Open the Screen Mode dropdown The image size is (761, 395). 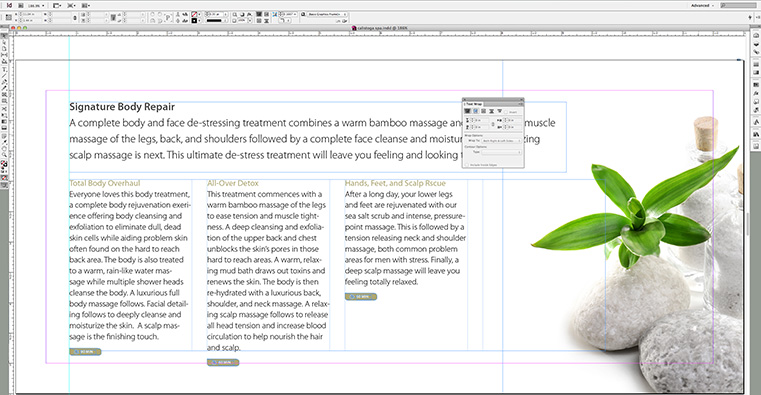71,5
